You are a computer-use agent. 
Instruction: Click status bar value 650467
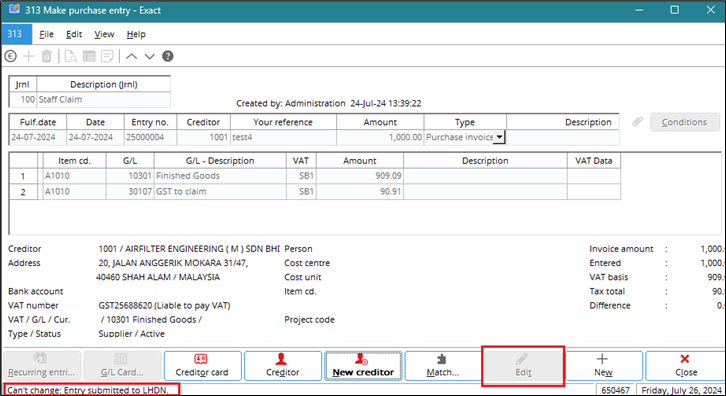[615, 390]
